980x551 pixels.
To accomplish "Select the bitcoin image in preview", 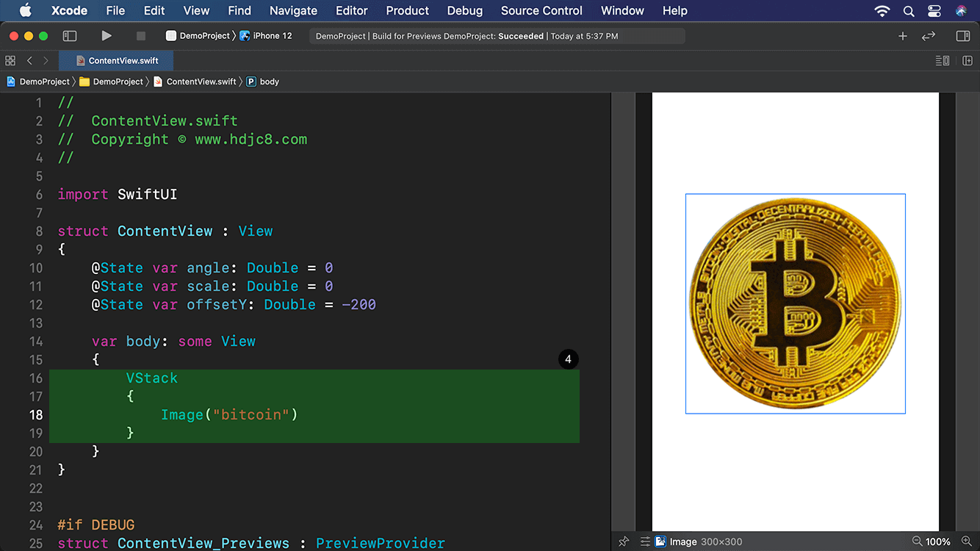I will 795,303.
